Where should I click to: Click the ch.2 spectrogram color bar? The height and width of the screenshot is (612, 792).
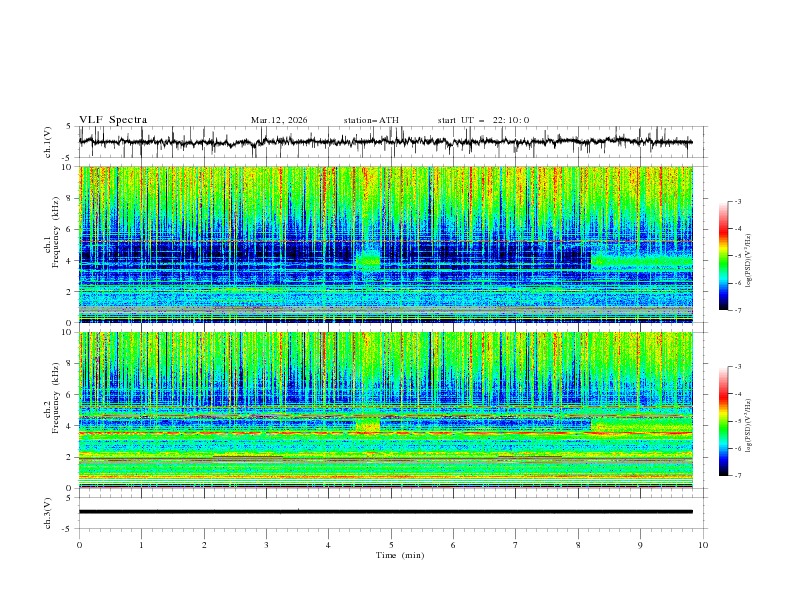point(724,421)
